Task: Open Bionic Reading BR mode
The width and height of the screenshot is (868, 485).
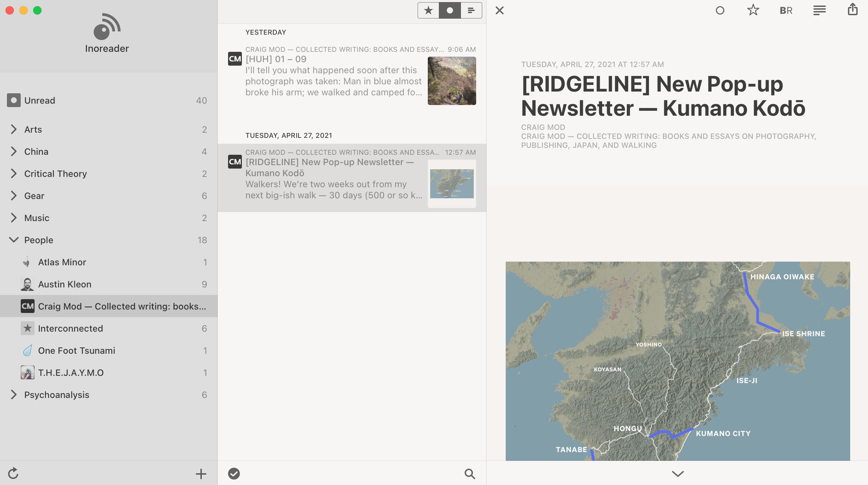Action: coord(786,10)
